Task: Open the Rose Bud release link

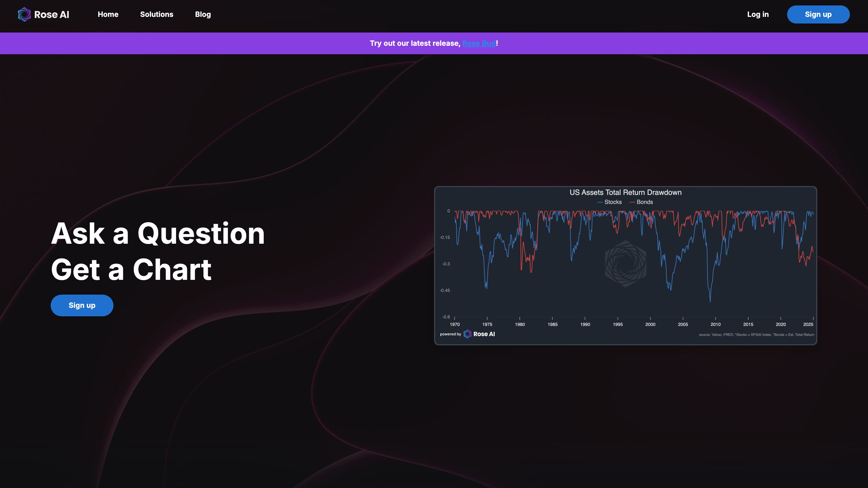Action: (x=479, y=43)
